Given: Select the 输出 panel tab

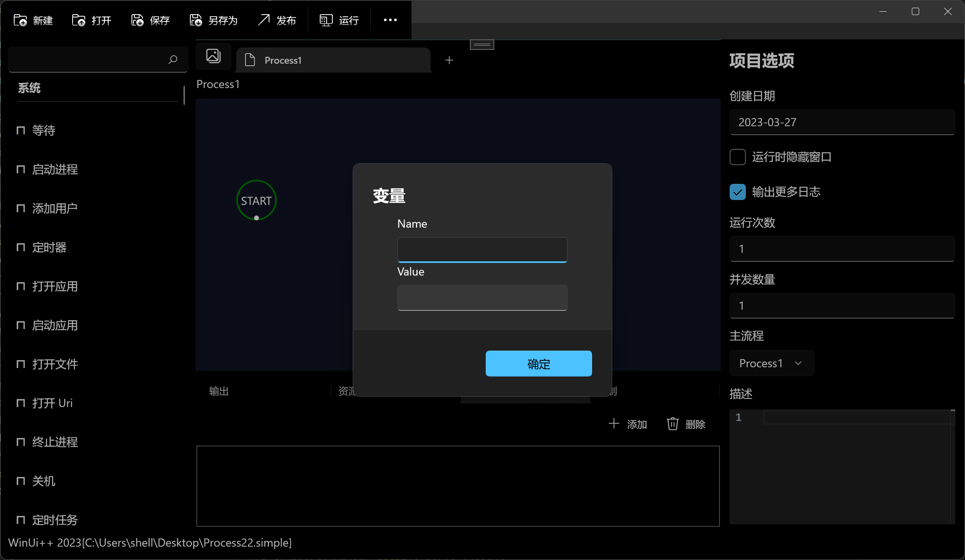Looking at the screenshot, I should 219,391.
